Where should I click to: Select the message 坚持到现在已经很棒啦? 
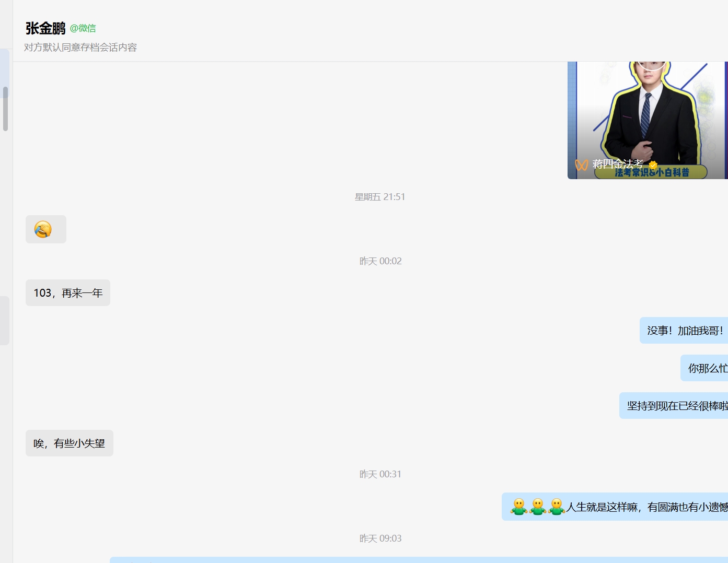pos(674,406)
